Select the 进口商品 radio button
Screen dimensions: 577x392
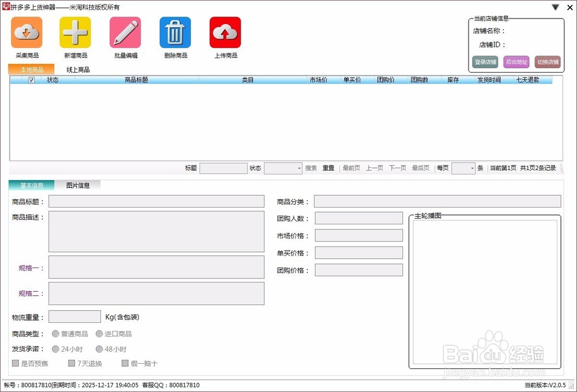click(x=99, y=334)
